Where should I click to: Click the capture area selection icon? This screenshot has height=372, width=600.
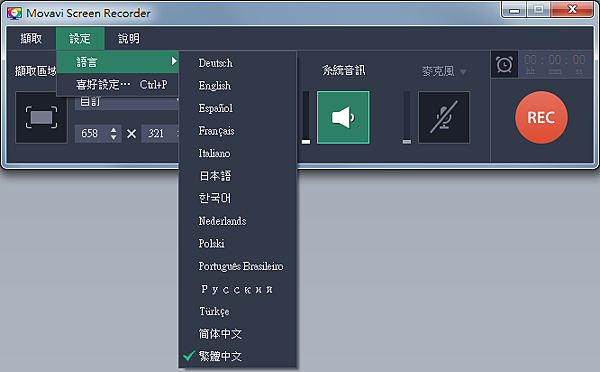pyautogui.click(x=41, y=117)
